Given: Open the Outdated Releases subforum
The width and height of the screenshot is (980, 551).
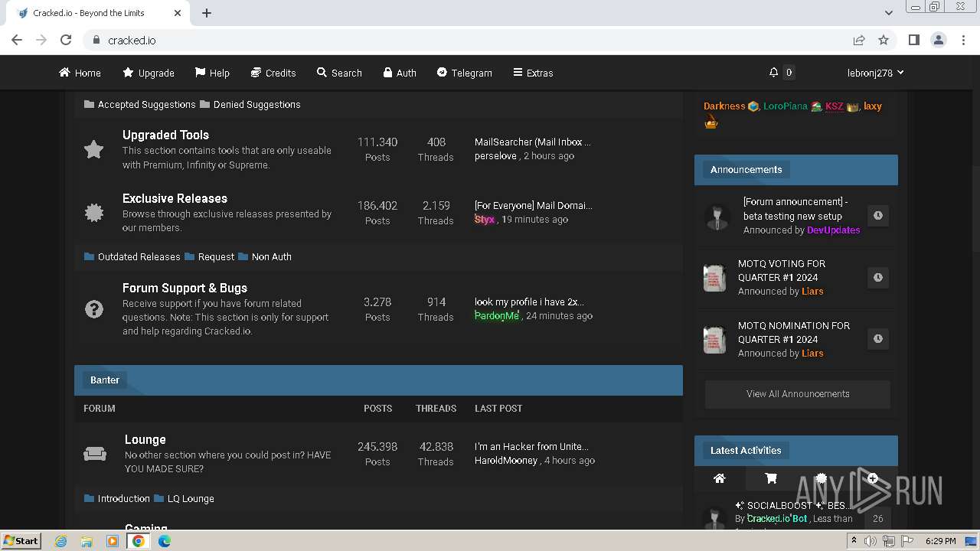Looking at the screenshot, I should tap(139, 256).
